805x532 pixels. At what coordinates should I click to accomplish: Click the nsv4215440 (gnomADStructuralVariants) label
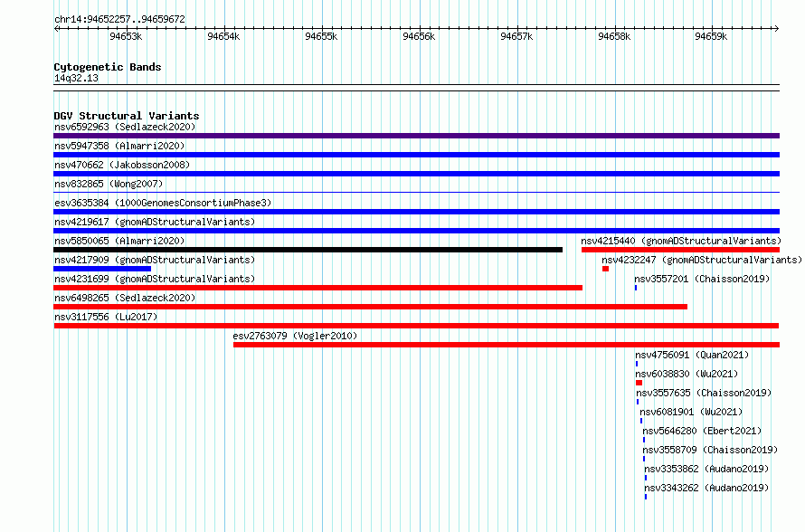click(681, 241)
